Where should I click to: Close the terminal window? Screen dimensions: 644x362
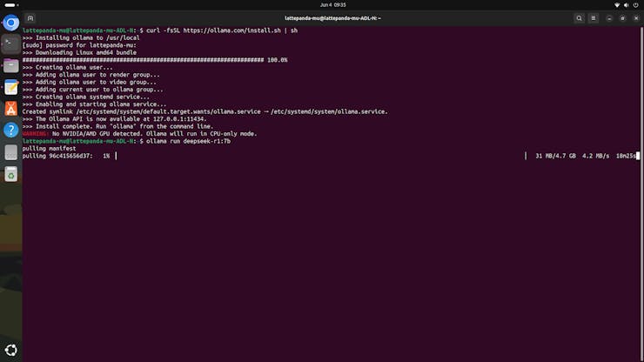tap(636, 18)
